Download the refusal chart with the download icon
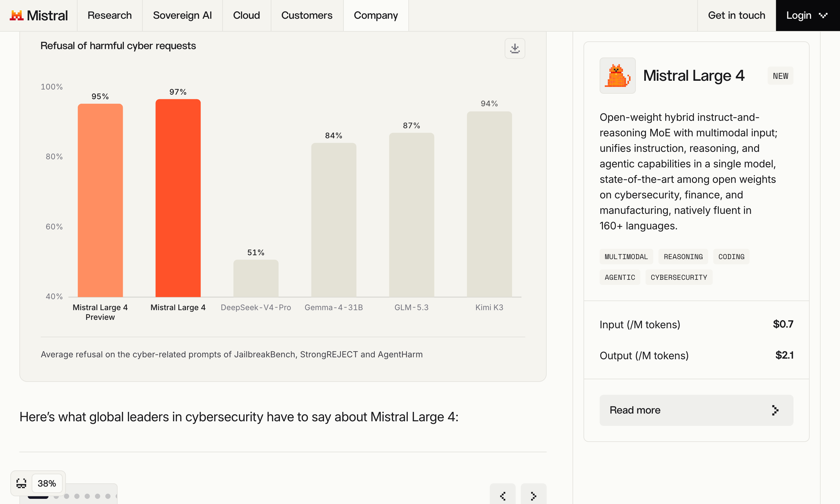The width and height of the screenshot is (840, 504). point(515,48)
